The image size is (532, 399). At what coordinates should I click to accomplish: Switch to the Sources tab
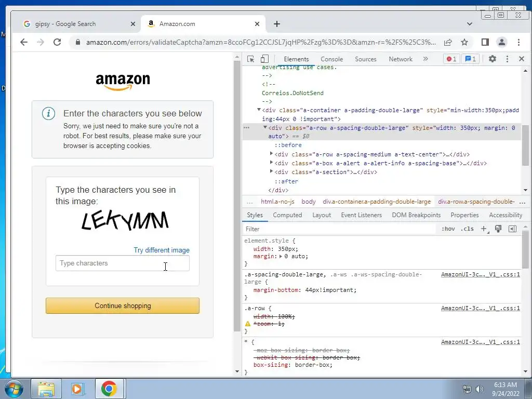tap(365, 59)
